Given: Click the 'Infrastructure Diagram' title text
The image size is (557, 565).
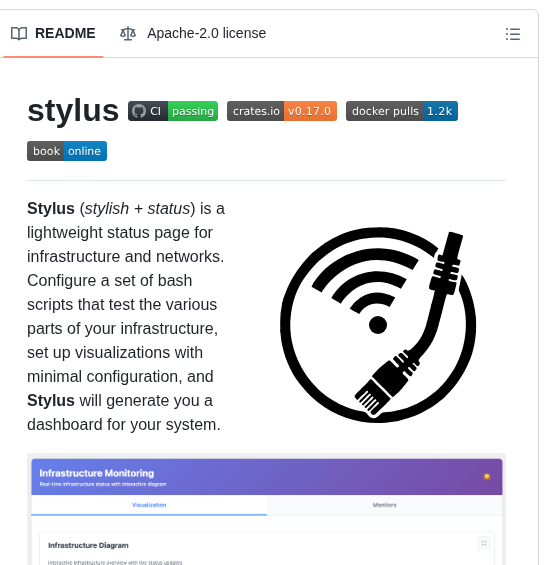Looking at the screenshot, I should coord(88,546).
